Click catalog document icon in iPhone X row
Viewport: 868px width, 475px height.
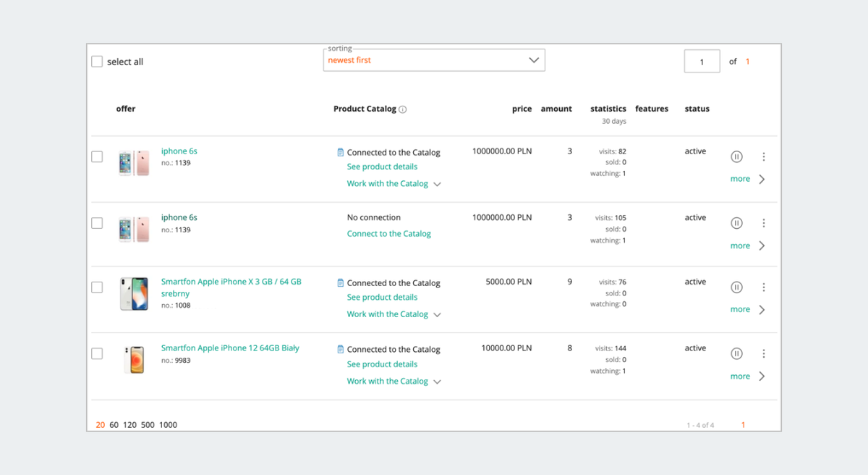coord(341,282)
